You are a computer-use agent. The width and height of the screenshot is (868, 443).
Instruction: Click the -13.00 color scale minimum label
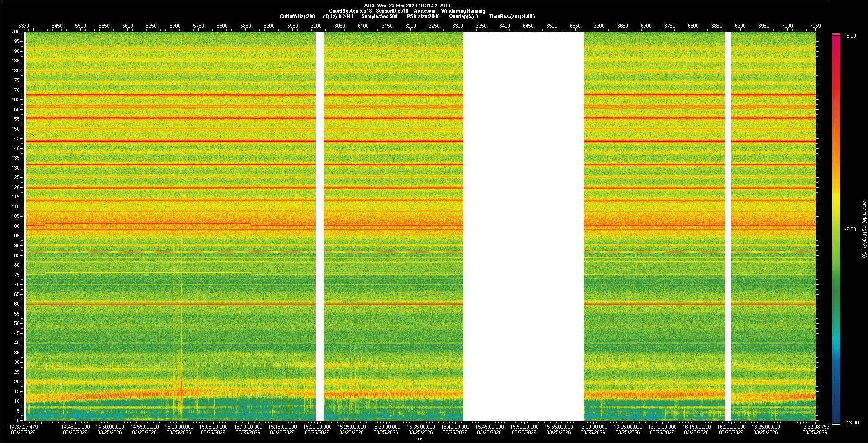coord(850,423)
